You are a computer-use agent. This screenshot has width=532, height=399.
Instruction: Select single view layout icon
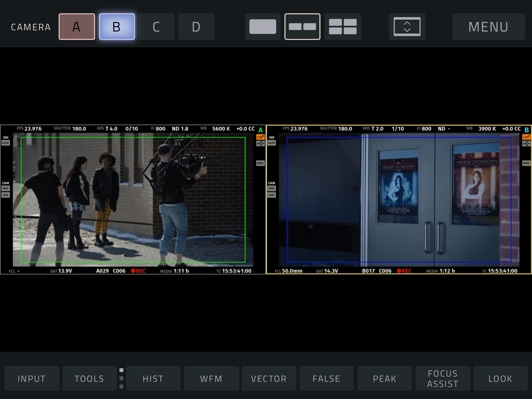point(263,27)
